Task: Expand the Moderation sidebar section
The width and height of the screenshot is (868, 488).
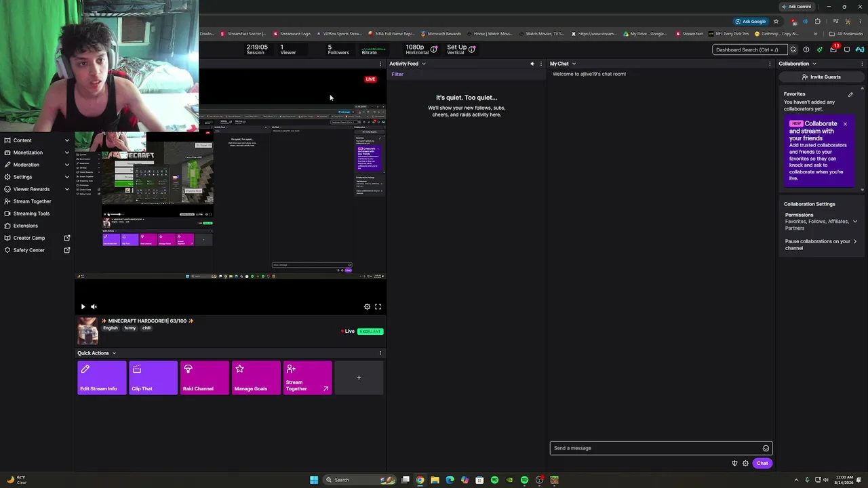Action: 37,165
